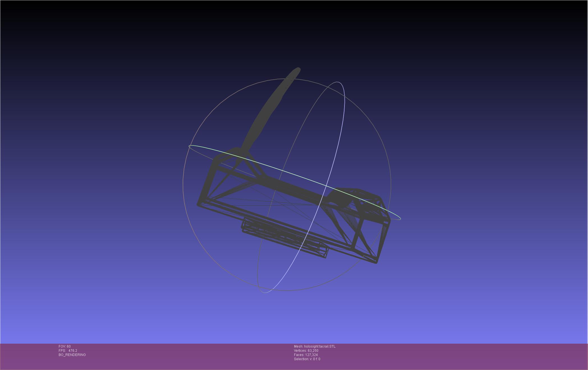Click the FPS 476.2 readout
Screen dimensions: 588x370
(x=68, y=351)
